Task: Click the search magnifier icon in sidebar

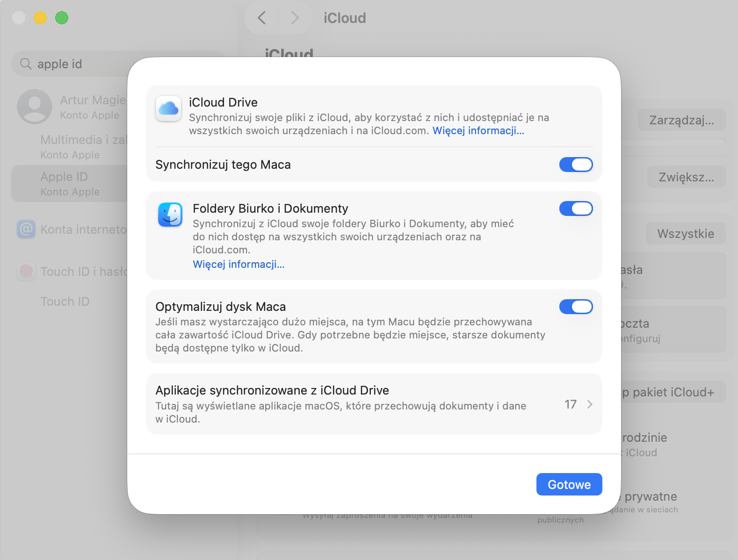Action: (26, 64)
